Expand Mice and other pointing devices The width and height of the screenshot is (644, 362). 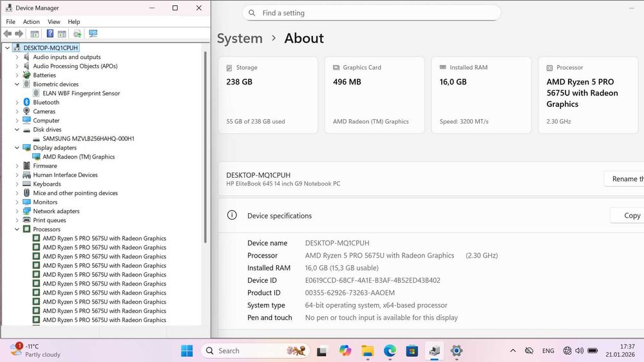(x=17, y=193)
